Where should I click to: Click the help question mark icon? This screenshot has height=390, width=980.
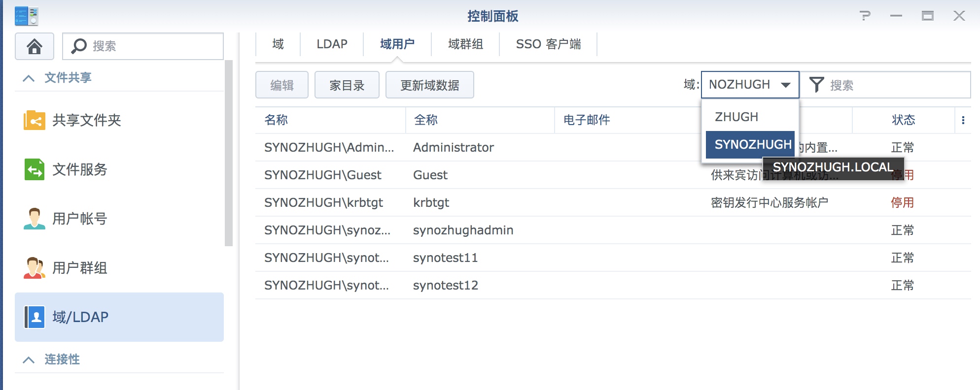click(x=865, y=16)
